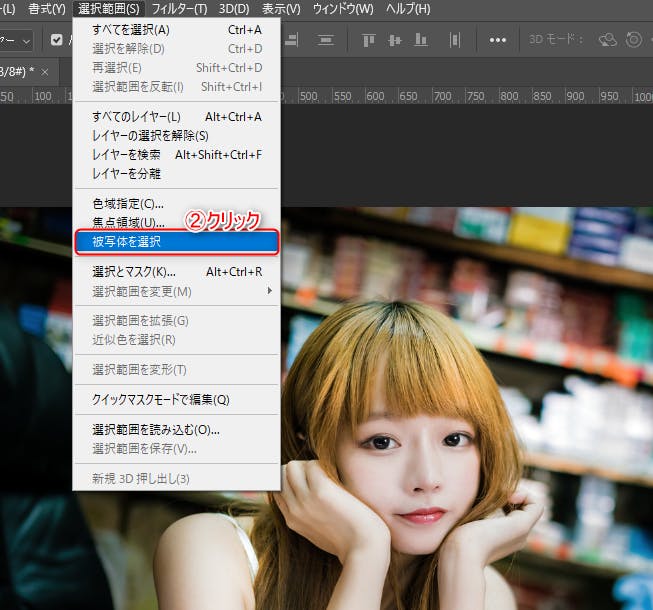Open the three-dots more align options
This screenshot has height=610, width=653.
pyautogui.click(x=497, y=40)
